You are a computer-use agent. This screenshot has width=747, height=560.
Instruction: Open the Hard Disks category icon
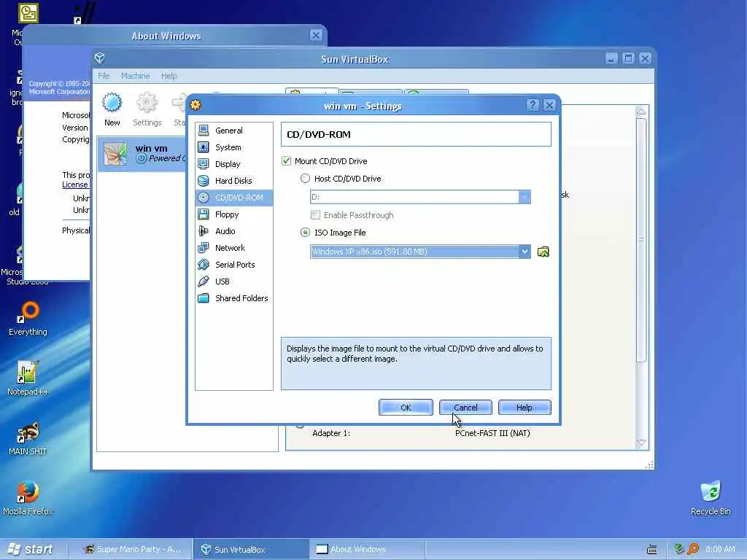coord(204,181)
